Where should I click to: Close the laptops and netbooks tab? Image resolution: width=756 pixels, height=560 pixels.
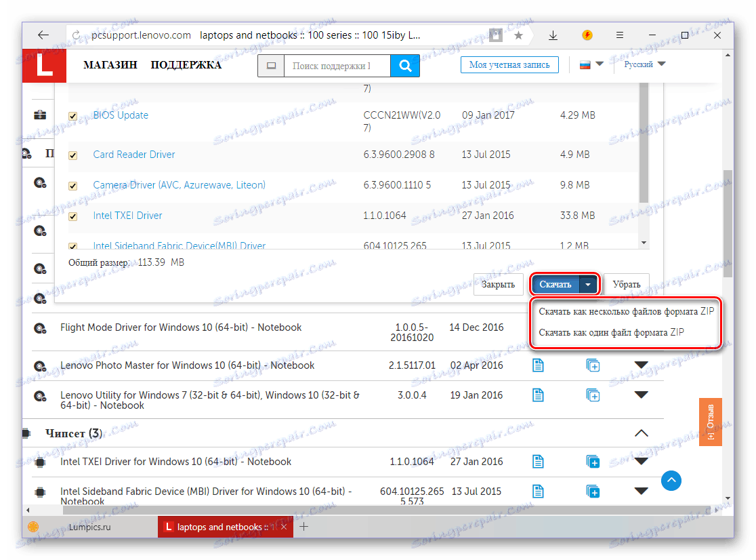(x=284, y=527)
